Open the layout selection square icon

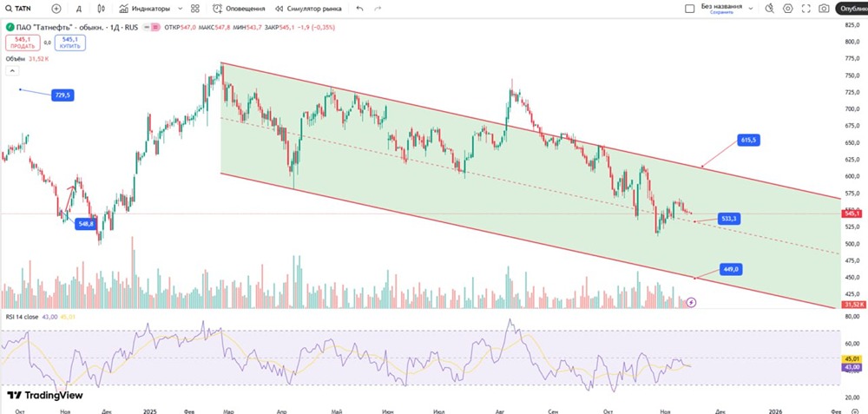[x=690, y=9]
